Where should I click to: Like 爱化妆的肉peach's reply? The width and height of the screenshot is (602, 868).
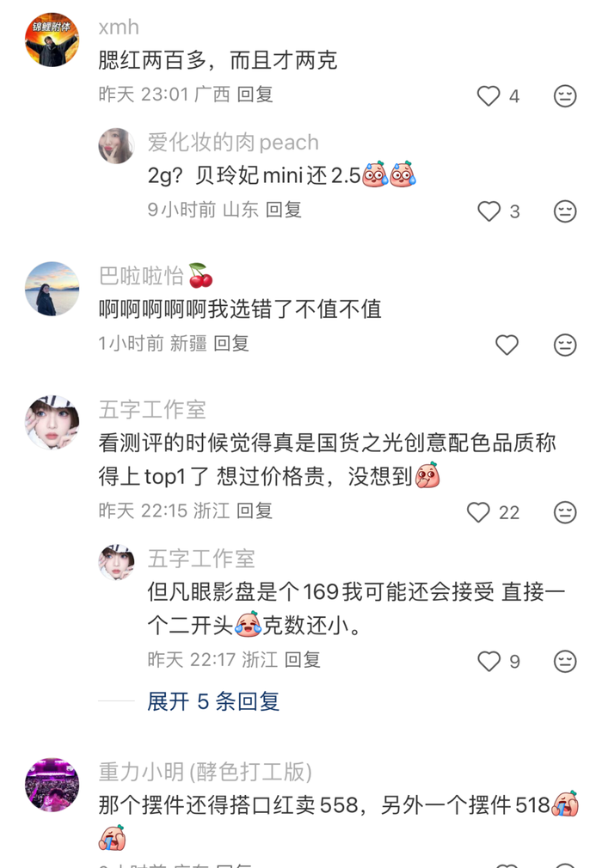488,211
